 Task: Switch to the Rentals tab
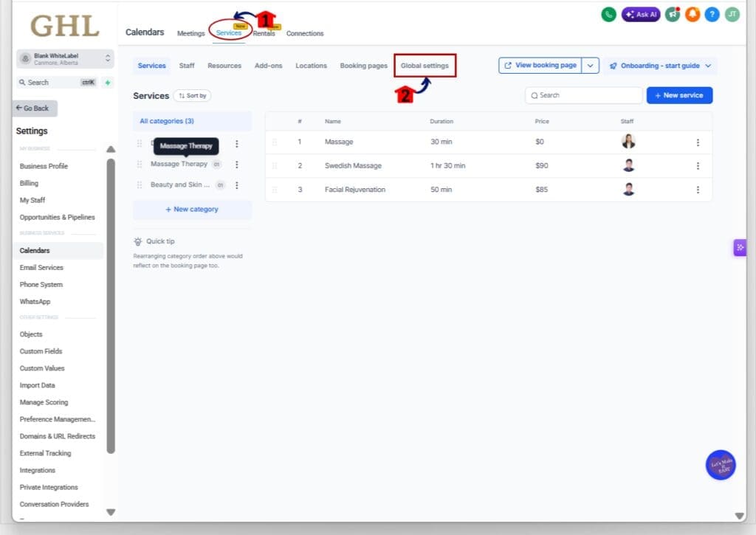click(x=264, y=33)
